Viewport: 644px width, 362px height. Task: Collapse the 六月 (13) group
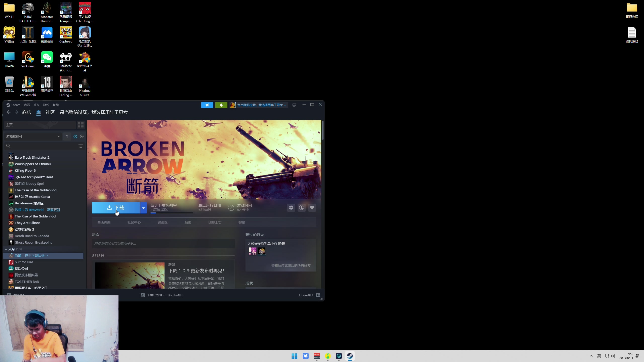(x=6, y=249)
